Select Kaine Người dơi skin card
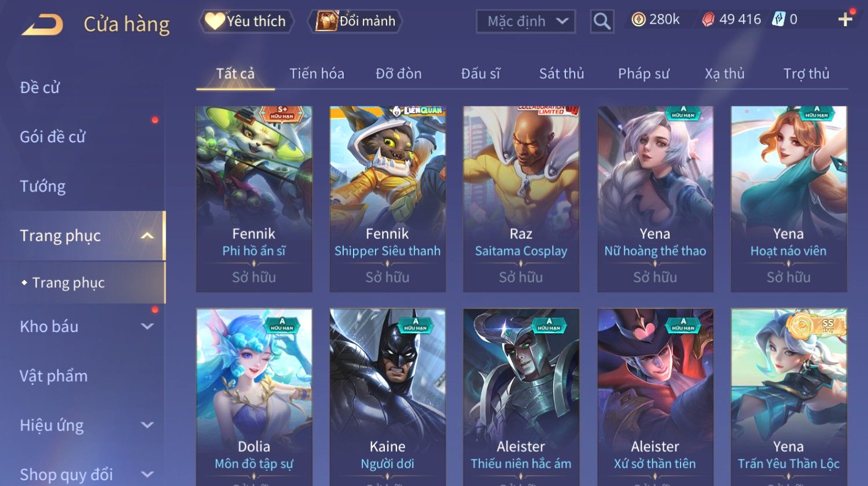Viewport: 868px width, 486px height. tap(388, 397)
